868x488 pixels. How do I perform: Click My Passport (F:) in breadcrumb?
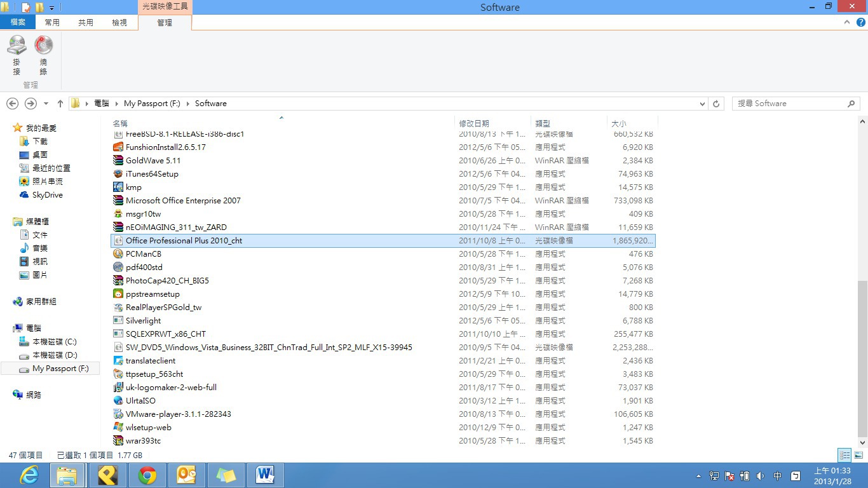coord(152,104)
